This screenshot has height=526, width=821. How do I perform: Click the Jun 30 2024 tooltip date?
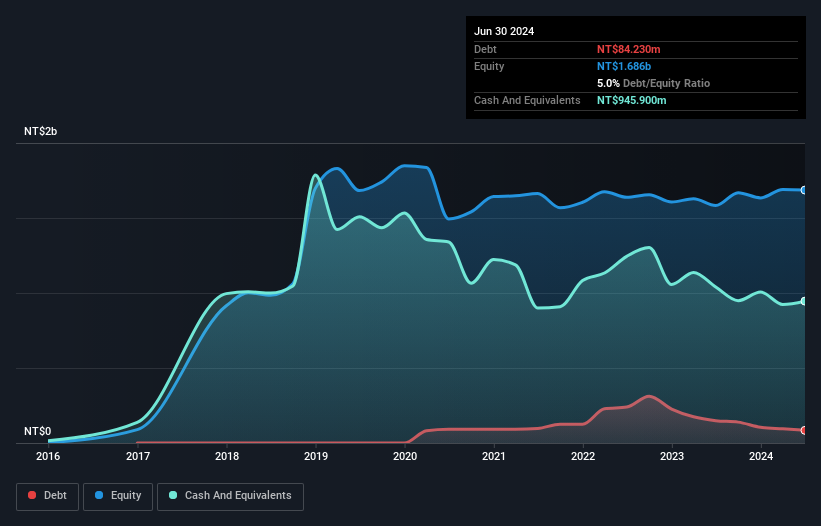[504, 31]
